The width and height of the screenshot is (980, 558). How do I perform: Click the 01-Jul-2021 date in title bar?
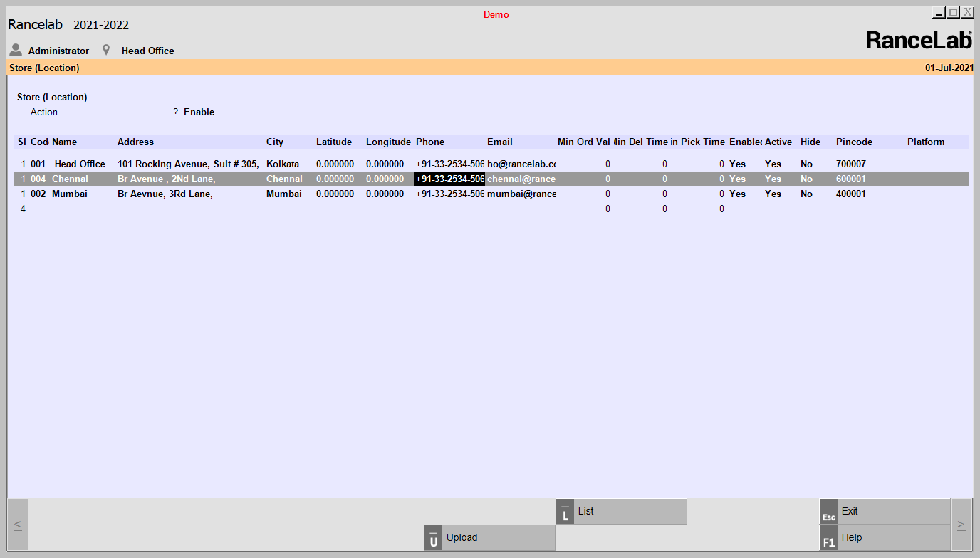pos(949,68)
